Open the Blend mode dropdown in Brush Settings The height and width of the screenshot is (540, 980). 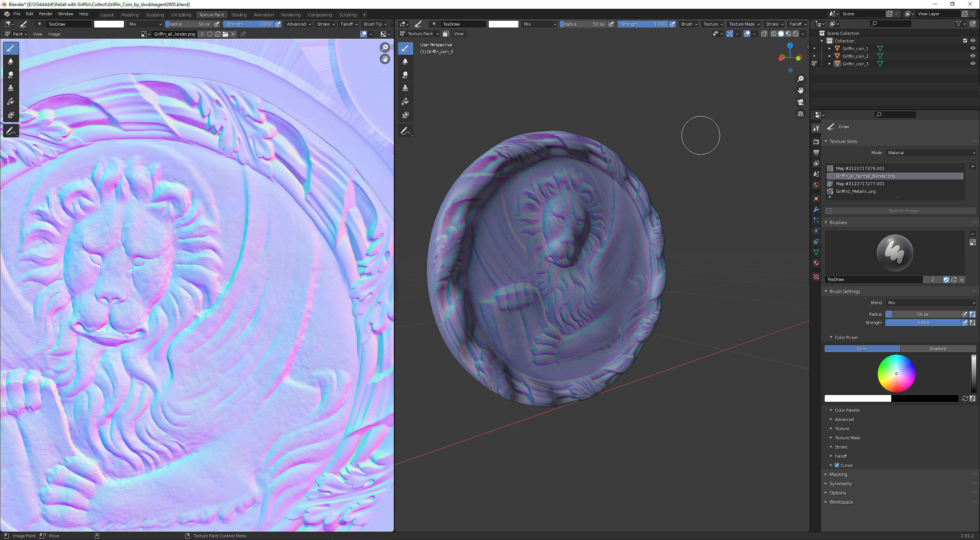click(931, 303)
